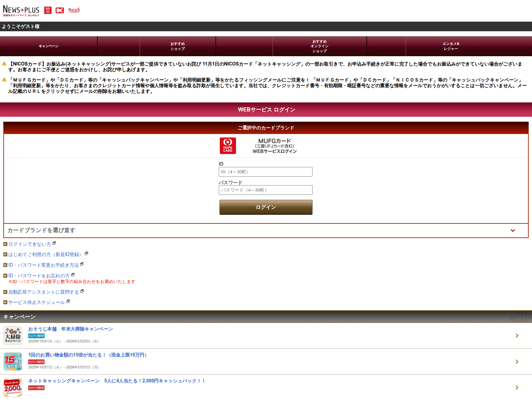The height and width of the screenshot is (399, 532).
Task: Open はじめてご利用の方(新規ID登録) link
Action: (46, 254)
